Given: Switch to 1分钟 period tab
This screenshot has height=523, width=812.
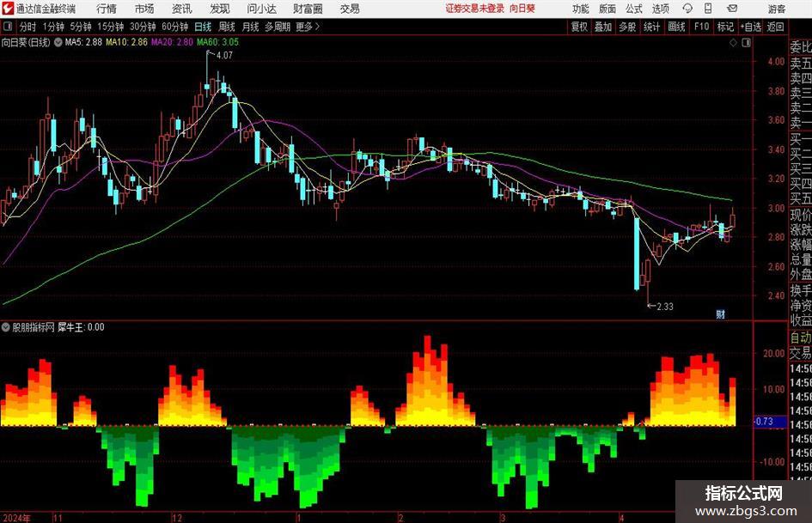Looking at the screenshot, I should click(x=52, y=27).
